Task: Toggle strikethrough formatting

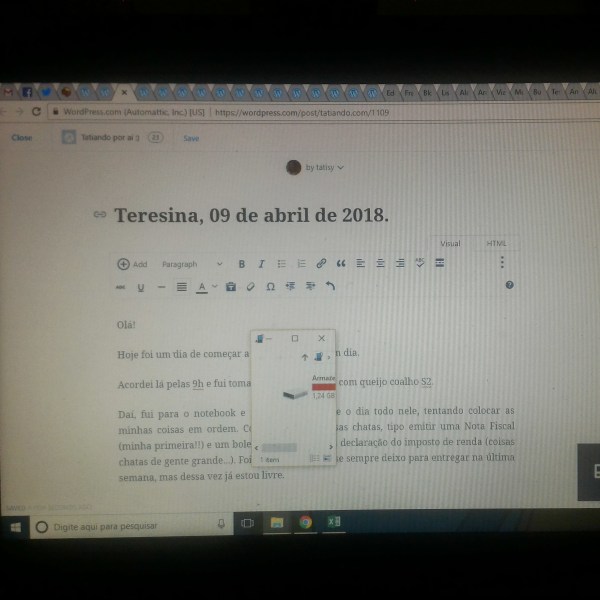Action: pos(120,287)
